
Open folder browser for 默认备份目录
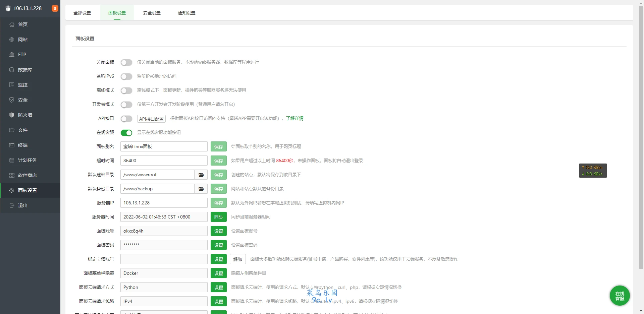pyautogui.click(x=201, y=189)
